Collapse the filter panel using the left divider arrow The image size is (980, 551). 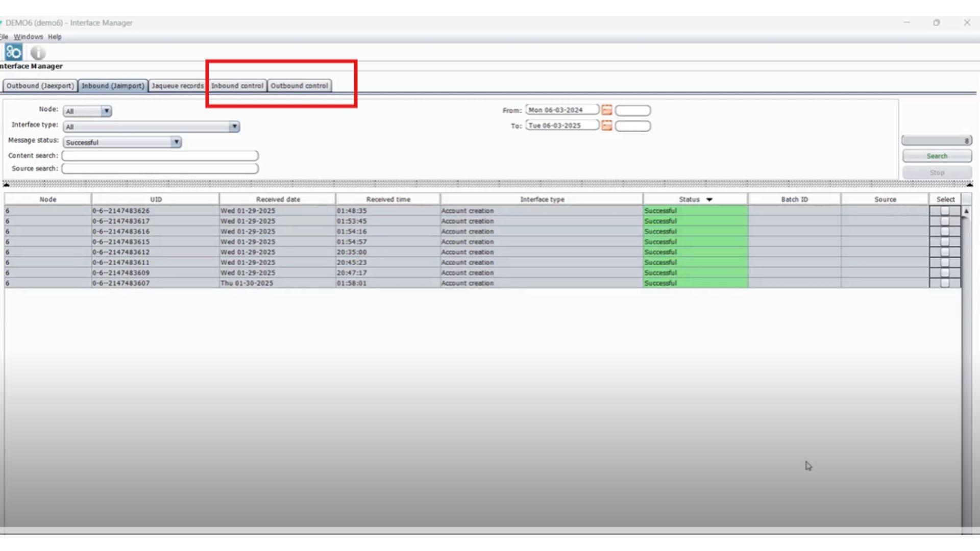click(6, 184)
